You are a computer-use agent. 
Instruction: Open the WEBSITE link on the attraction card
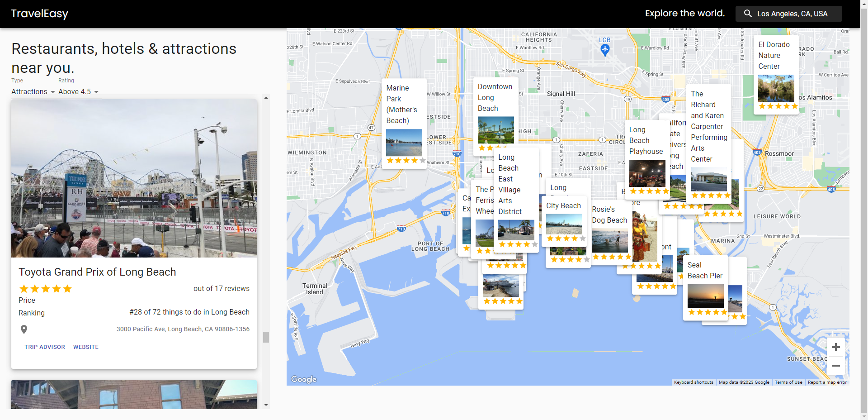click(85, 347)
